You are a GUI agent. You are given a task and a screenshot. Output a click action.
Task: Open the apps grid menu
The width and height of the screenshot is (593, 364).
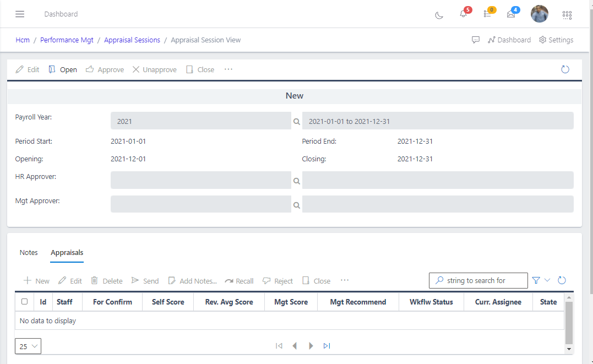tap(567, 15)
